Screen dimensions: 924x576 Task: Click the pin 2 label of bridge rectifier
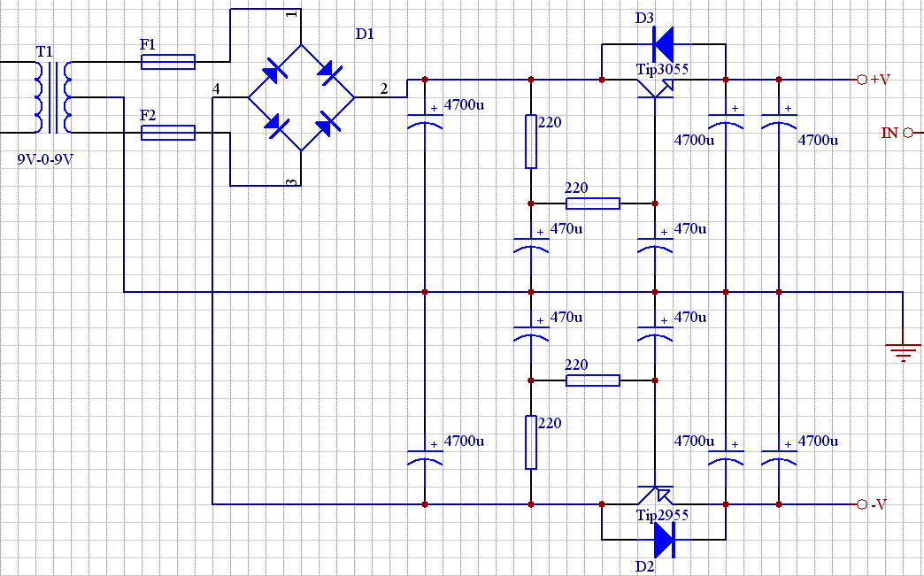(x=383, y=88)
